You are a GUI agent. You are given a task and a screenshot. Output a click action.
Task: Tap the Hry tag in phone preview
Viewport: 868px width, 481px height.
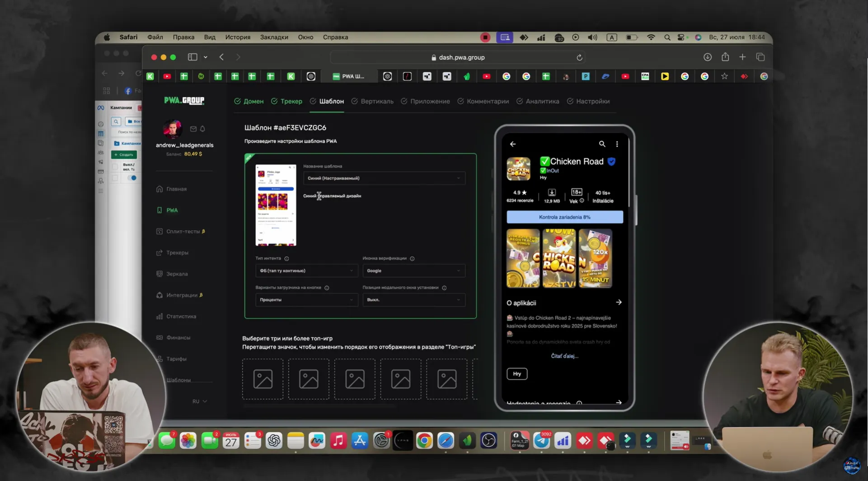517,374
